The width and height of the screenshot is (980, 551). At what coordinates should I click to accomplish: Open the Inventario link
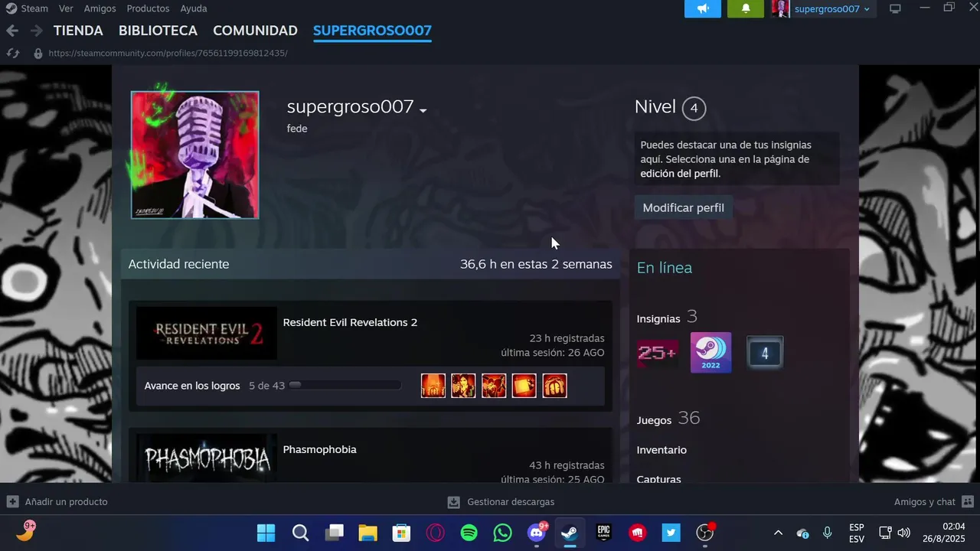click(x=661, y=450)
